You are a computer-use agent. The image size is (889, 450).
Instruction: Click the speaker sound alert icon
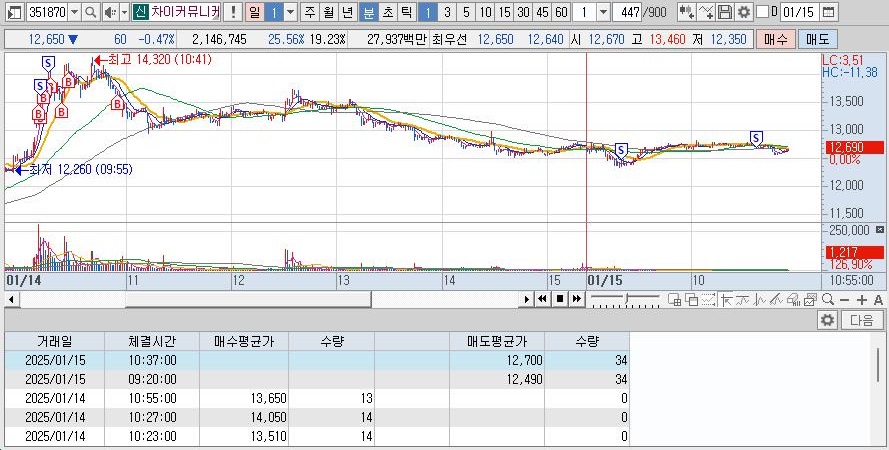pos(111,12)
